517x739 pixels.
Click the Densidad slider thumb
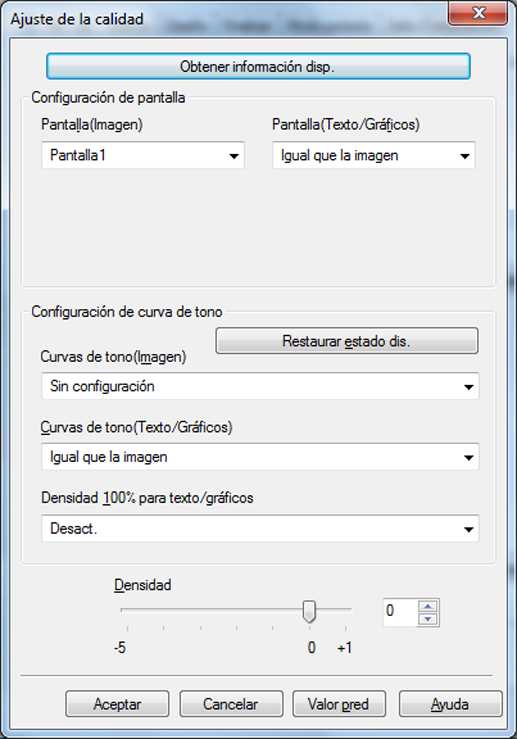[309, 611]
